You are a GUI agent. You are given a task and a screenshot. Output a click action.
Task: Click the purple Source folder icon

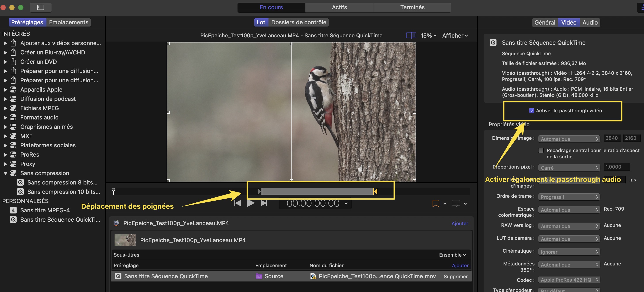(x=259, y=276)
